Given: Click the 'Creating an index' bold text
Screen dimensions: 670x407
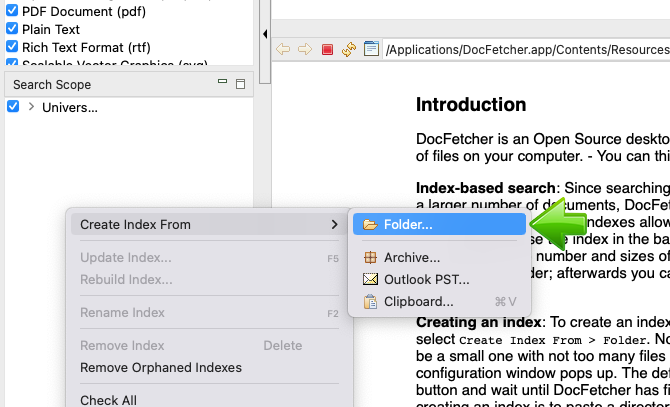Looking at the screenshot, I should [x=479, y=322].
